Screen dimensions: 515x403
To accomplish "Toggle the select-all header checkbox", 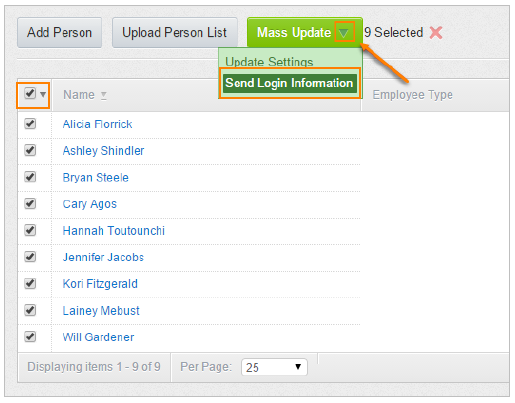I will 30,93.
